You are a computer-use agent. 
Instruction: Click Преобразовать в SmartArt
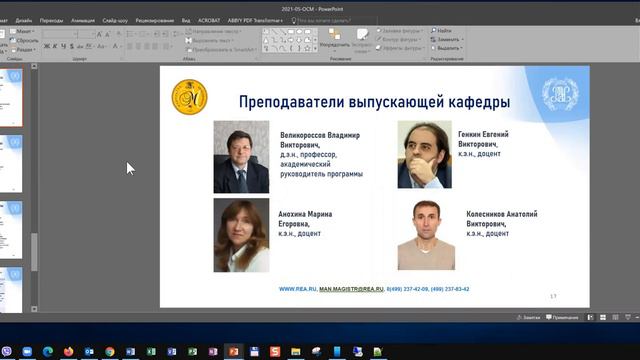[x=222, y=49]
